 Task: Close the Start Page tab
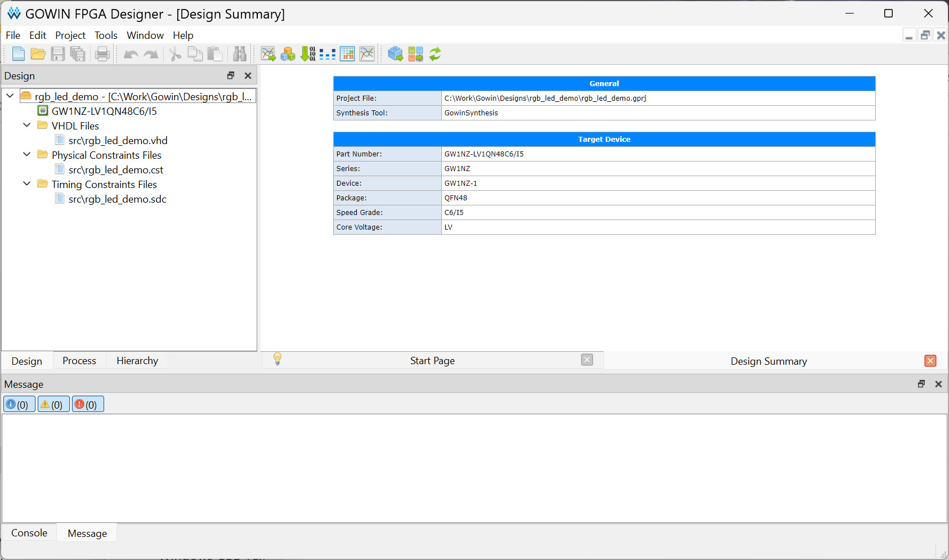click(587, 360)
